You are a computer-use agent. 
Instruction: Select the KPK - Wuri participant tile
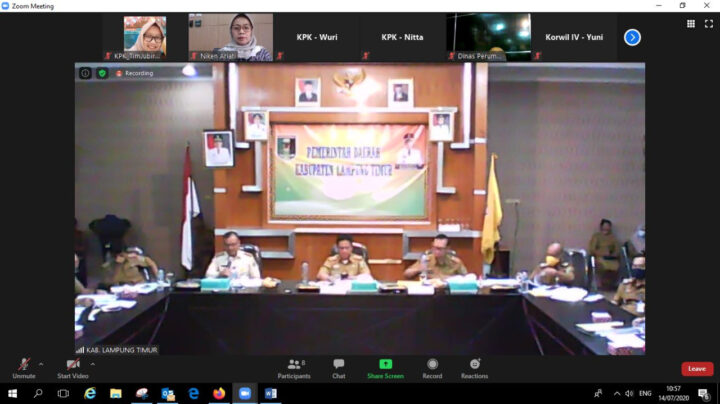(317, 37)
